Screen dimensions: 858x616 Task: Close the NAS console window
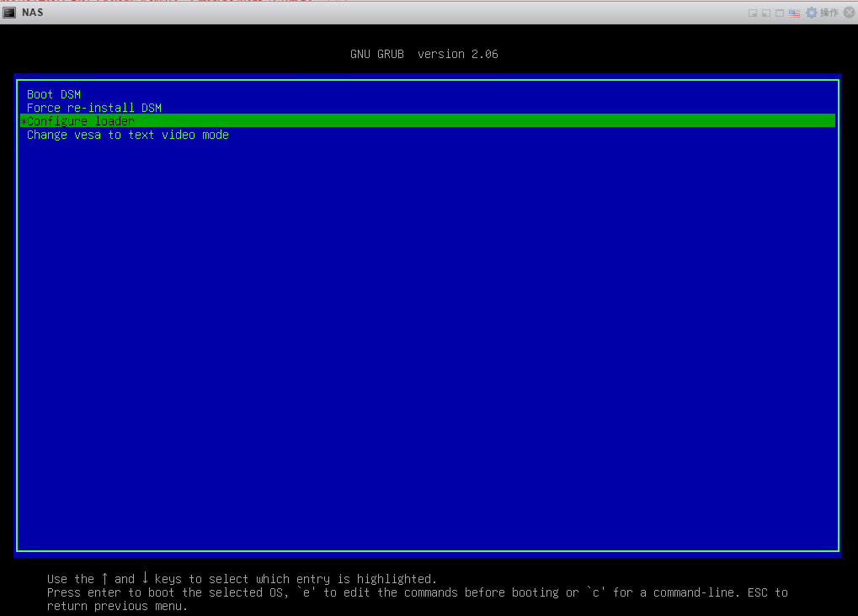point(850,13)
